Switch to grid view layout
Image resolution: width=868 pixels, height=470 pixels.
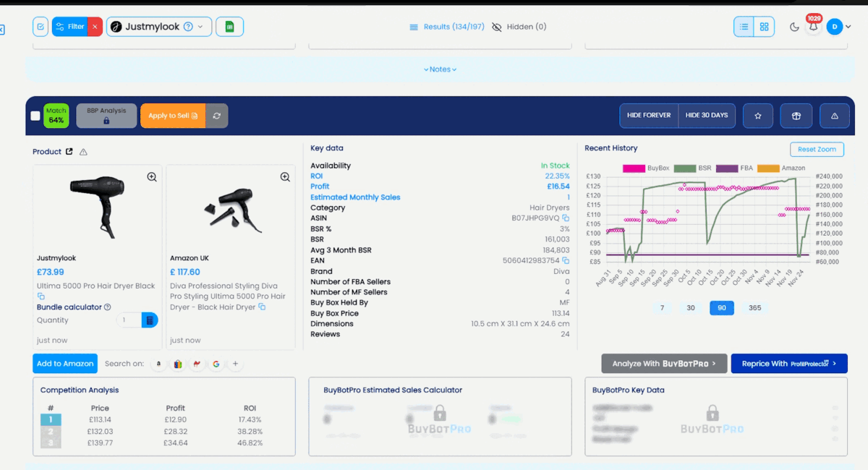(764, 27)
